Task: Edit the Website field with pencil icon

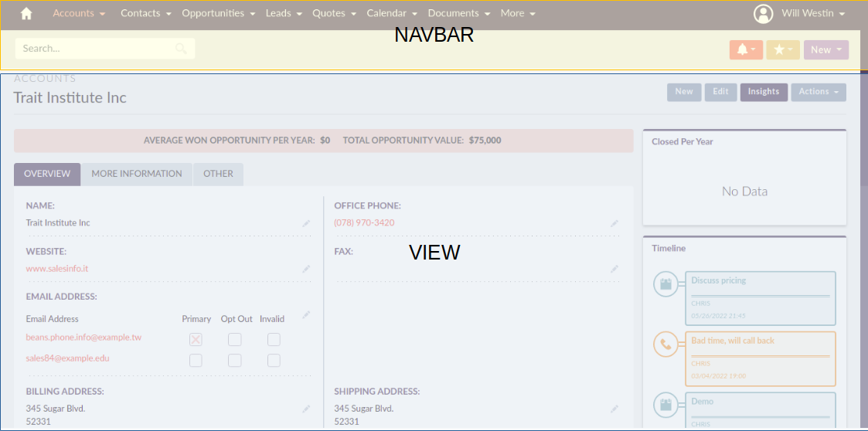Action: [x=306, y=269]
